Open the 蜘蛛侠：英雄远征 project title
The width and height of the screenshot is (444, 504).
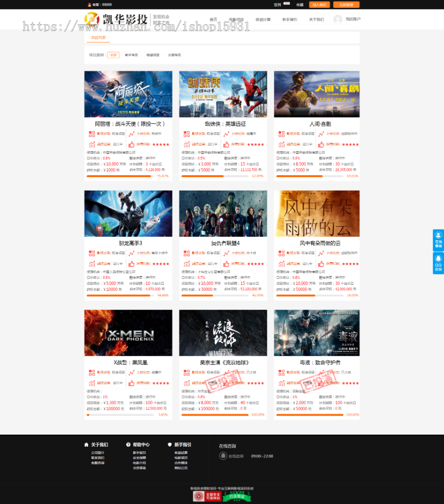pyautogui.click(x=225, y=124)
